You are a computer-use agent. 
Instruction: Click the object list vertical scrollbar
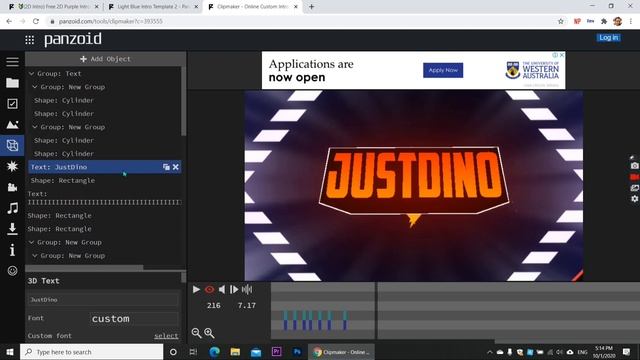(184, 101)
